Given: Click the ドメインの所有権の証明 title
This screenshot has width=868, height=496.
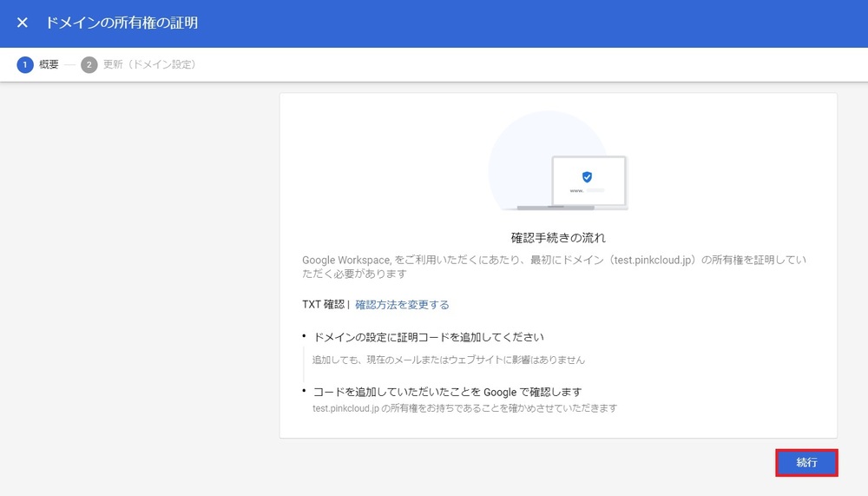Looking at the screenshot, I should click(122, 23).
